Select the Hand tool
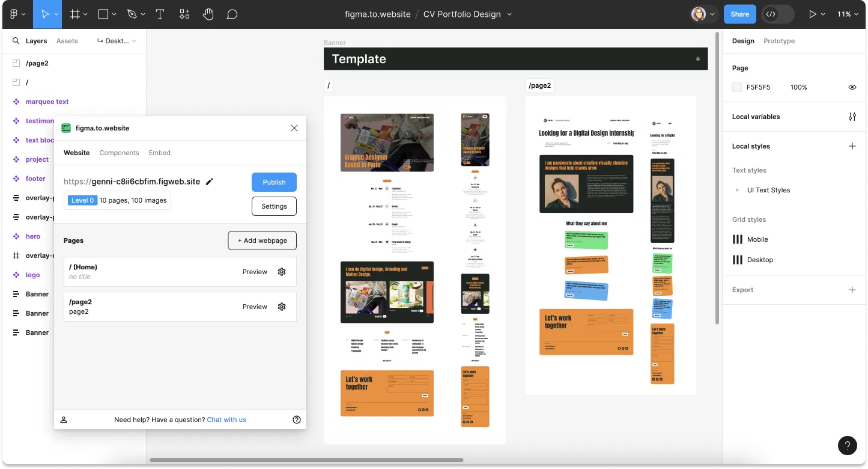The image size is (868, 469). tap(208, 14)
